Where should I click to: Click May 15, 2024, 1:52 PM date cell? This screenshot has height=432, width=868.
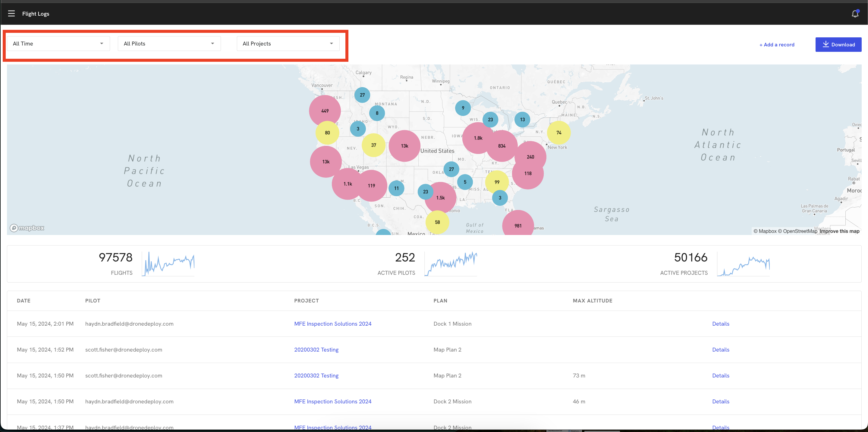45,349
